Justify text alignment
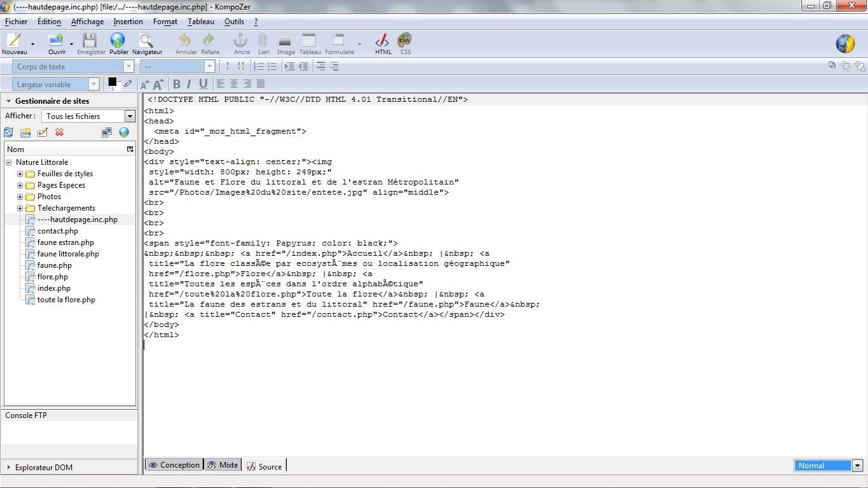Image resolution: width=868 pixels, height=488 pixels. pyautogui.click(x=261, y=84)
